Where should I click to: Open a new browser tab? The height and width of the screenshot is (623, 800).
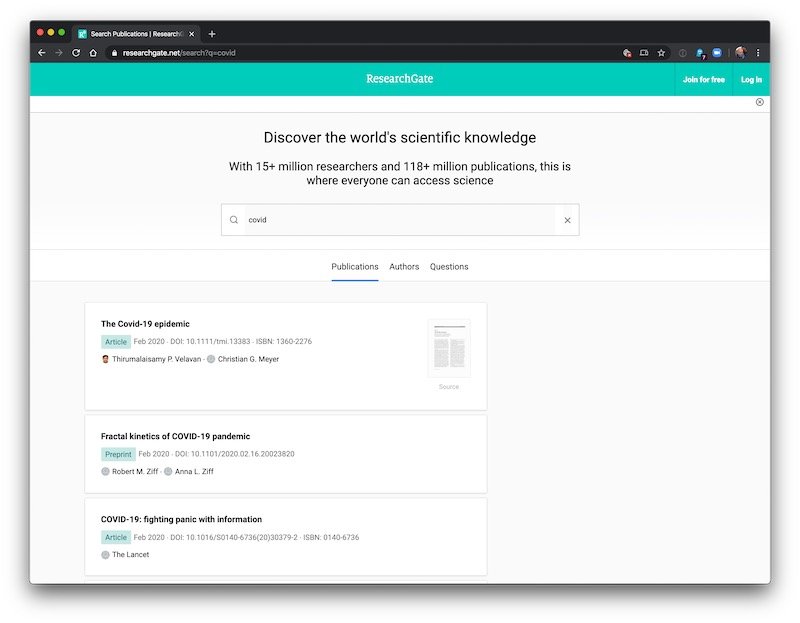pos(212,34)
